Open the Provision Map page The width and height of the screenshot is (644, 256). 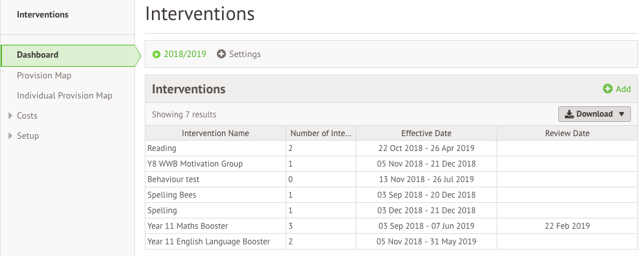pos(44,75)
